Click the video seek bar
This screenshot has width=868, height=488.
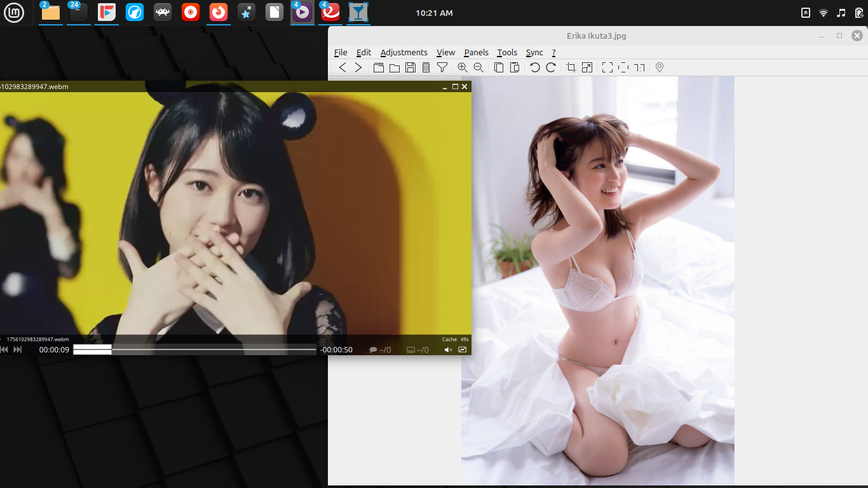click(194, 349)
